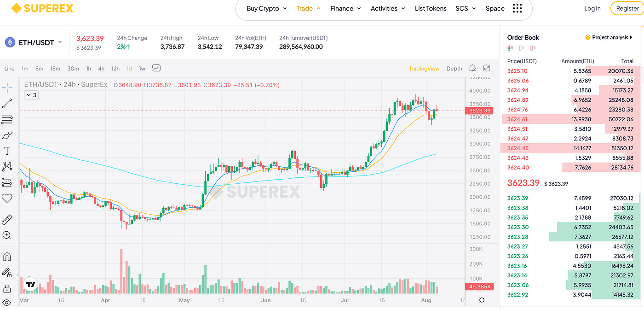
Task: Click the Register button
Action: [x=627, y=8]
